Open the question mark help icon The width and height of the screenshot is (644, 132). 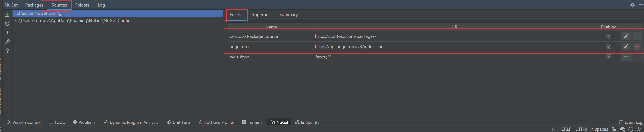pos(8,51)
